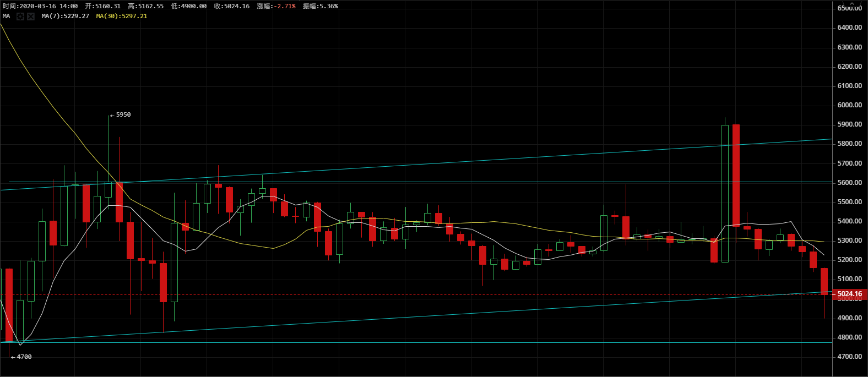Click the MA(7):5229.27 indicator label
This screenshot has width=868, height=377.
click(65, 17)
